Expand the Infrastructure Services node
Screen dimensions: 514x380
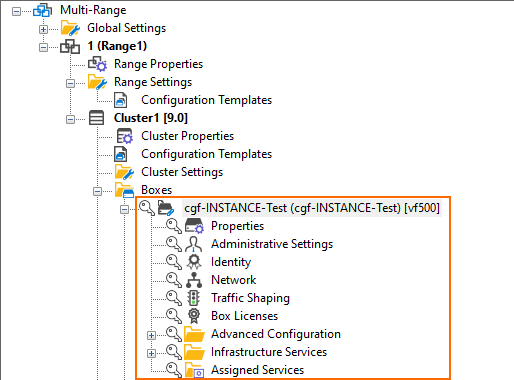151,353
